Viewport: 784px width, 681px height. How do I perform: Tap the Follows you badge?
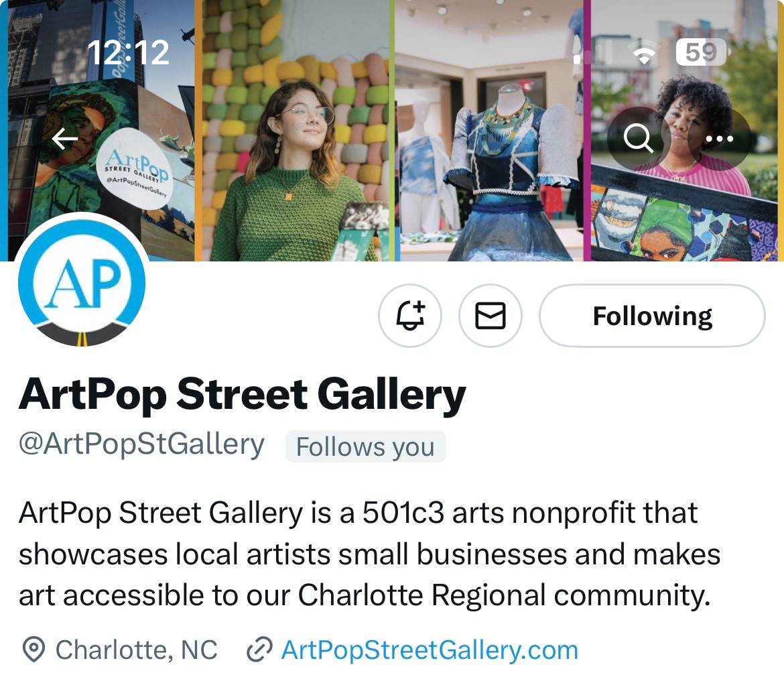point(365,446)
